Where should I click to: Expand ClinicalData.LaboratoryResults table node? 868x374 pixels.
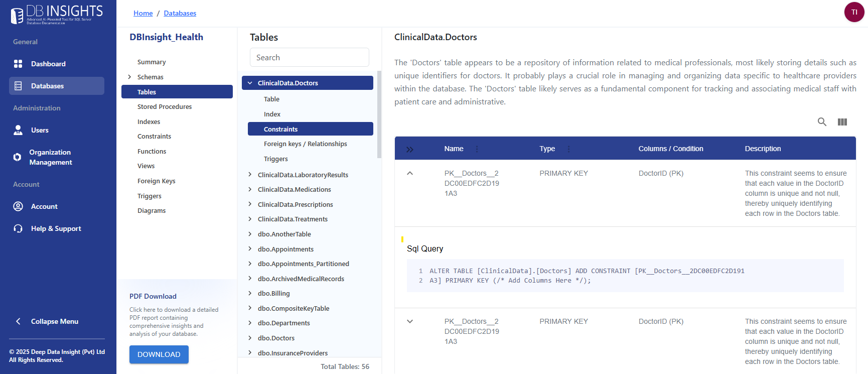click(250, 175)
